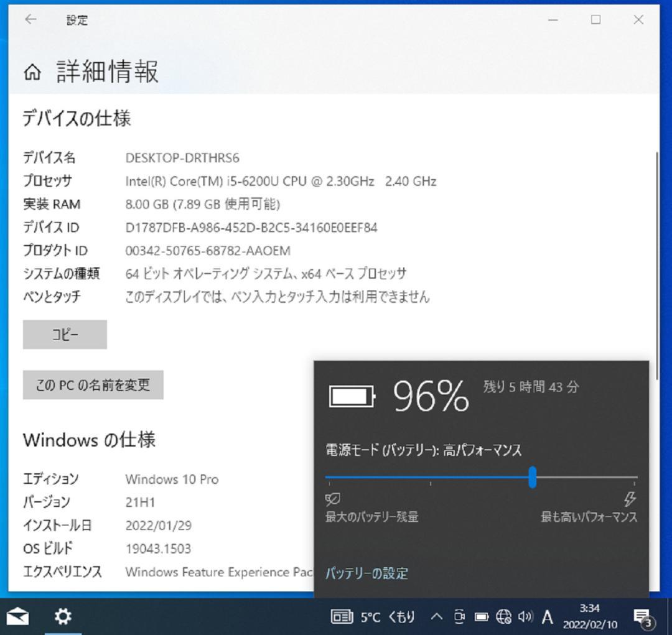Open the clock showing 3:34 2022/02/10
Viewport: 672px width, 635px height.
click(590, 616)
